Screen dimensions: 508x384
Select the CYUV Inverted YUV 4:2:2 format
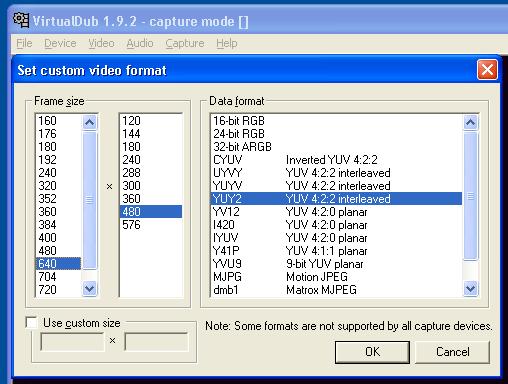click(337, 160)
